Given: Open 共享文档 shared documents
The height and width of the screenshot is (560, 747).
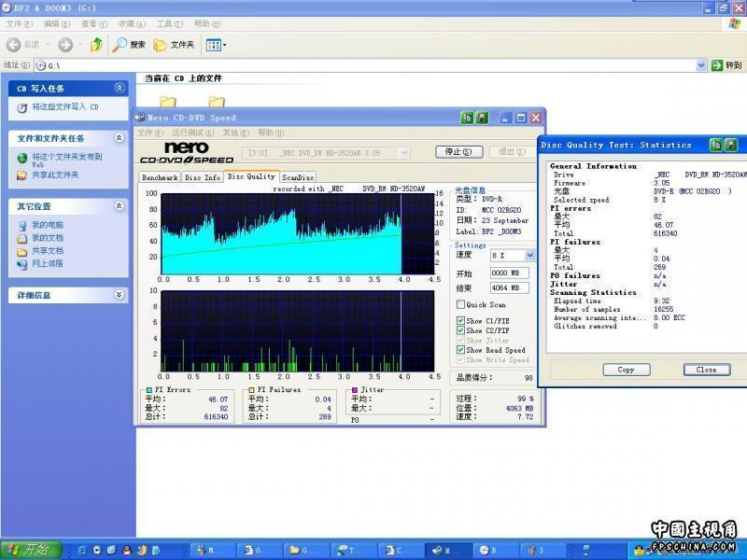Looking at the screenshot, I should [x=48, y=250].
